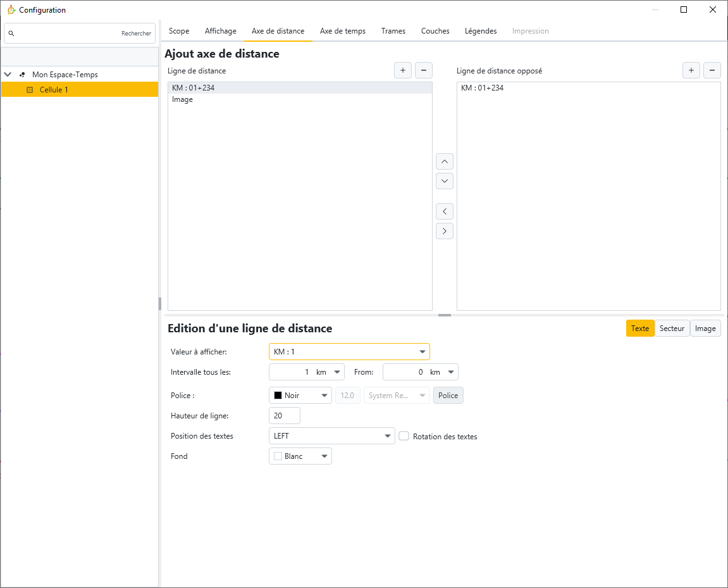Switch edit mode to Image
The width and height of the screenshot is (728, 588).
[x=705, y=328]
